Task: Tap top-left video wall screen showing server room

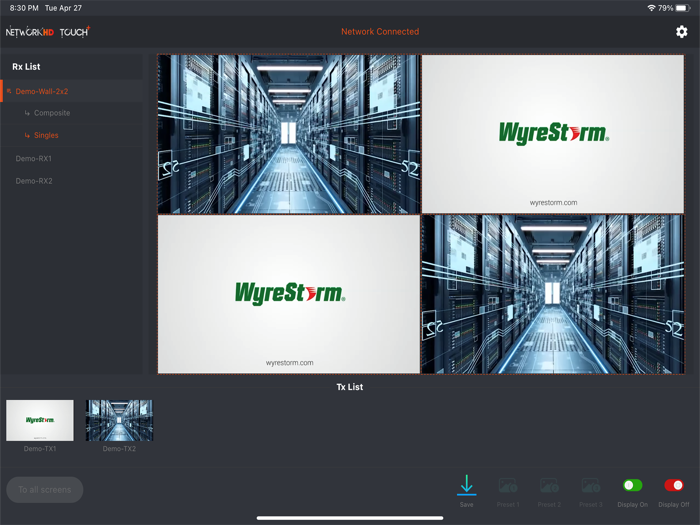Action: 289,134
